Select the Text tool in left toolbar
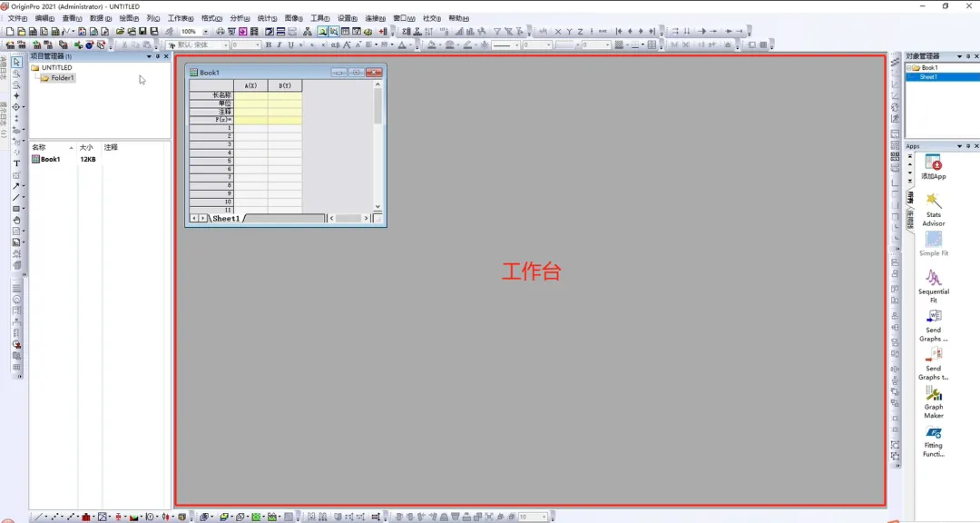Viewport: 980px width, 523px height. point(16,163)
